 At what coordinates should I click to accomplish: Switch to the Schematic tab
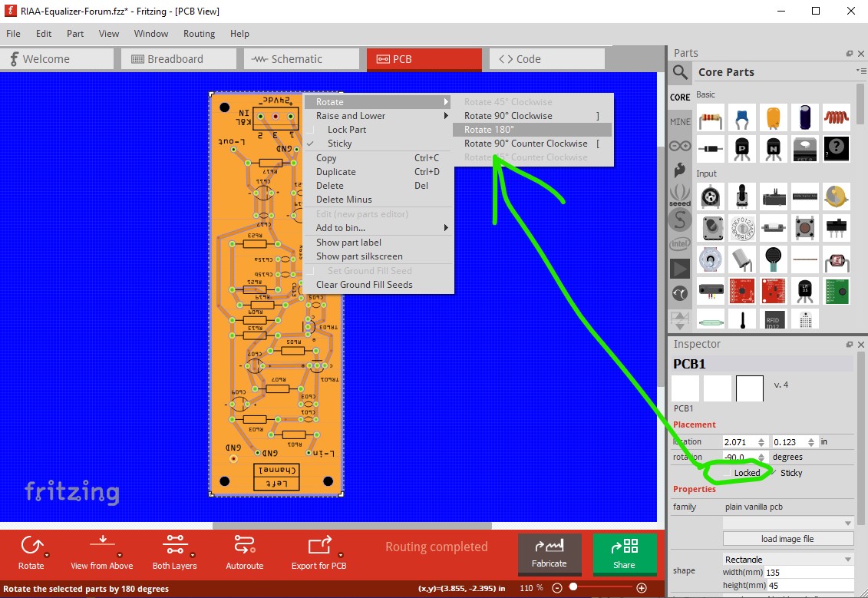pos(301,59)
